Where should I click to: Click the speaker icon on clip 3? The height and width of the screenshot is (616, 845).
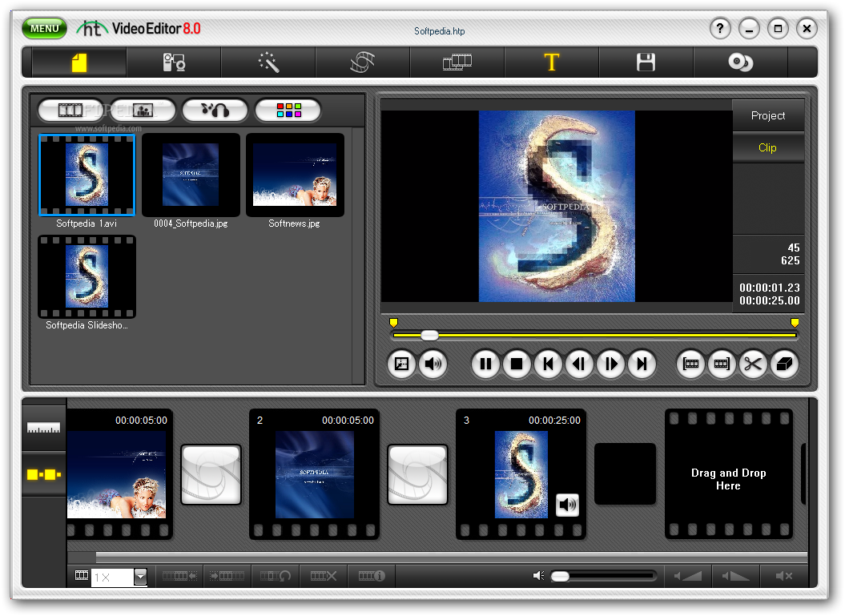[x=567, y=505]
